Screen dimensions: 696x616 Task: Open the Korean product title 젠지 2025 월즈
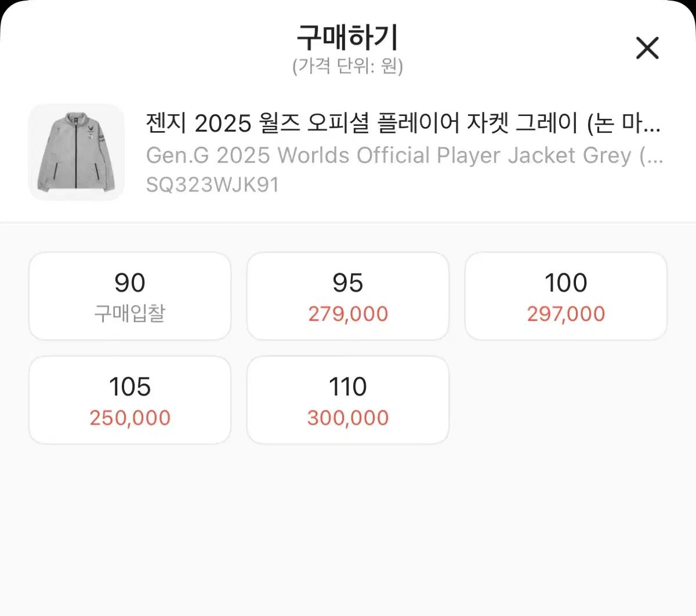coord(403,123)
